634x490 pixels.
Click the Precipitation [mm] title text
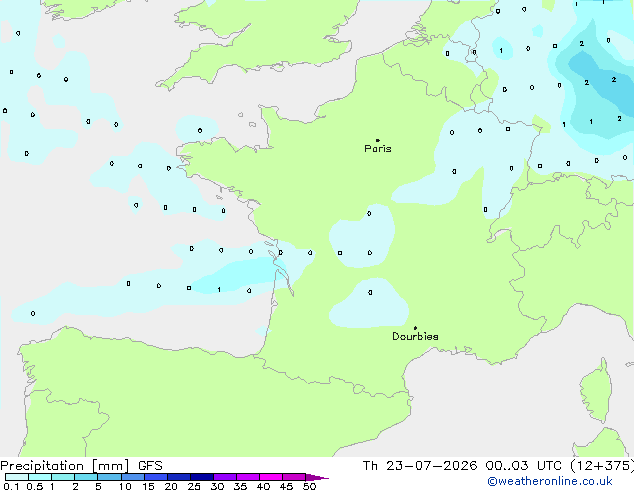(65, 466)
